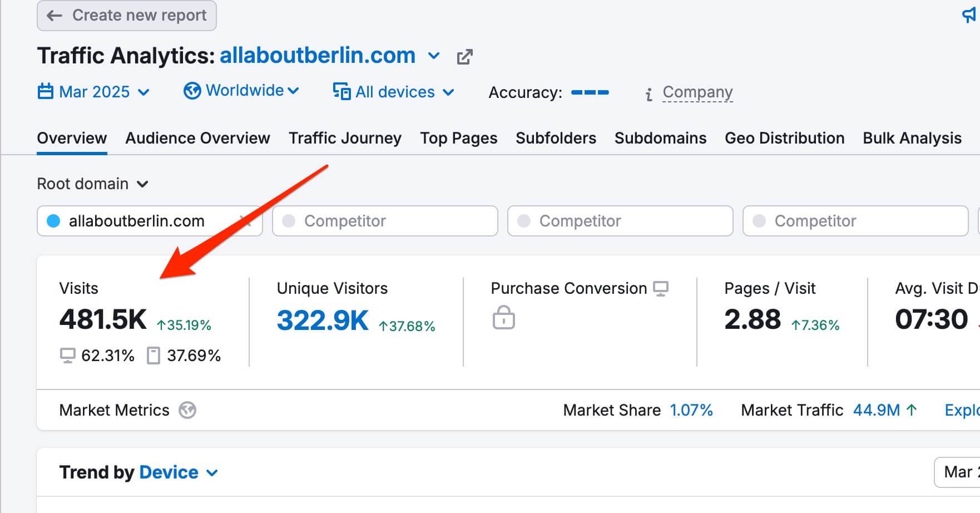Viewport: 980px width, 513px height.
Task: Open the Geo Distribution tab
Action: pyautogui.click(x=784, y=138)
